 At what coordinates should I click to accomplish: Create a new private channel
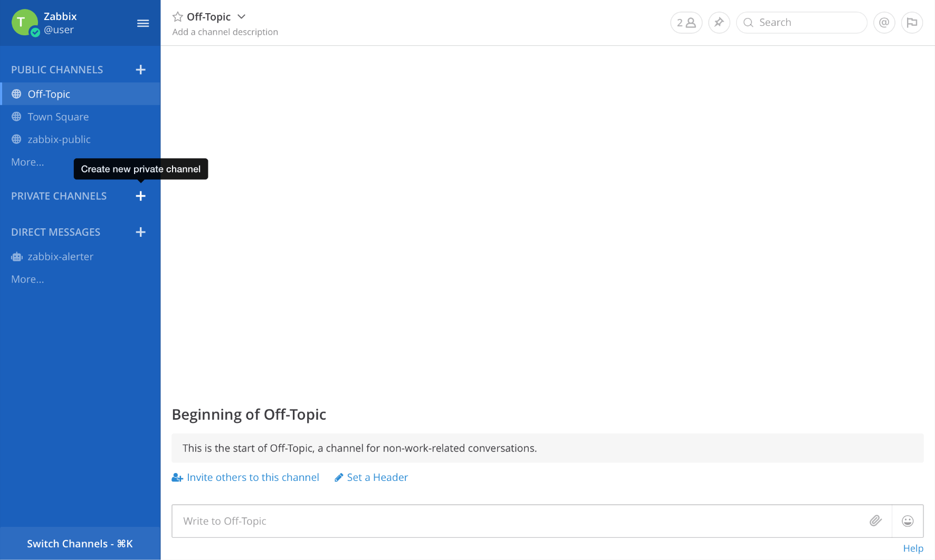(140, 196)
